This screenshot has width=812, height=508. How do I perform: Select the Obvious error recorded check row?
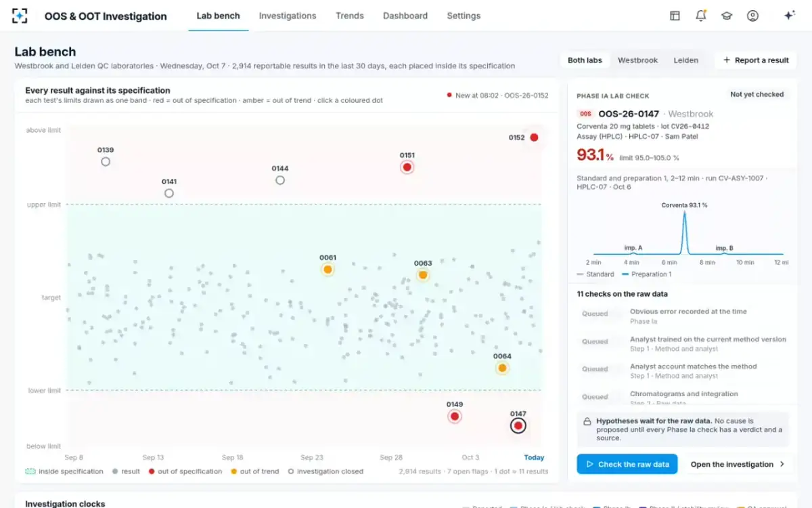pos(683,316)
